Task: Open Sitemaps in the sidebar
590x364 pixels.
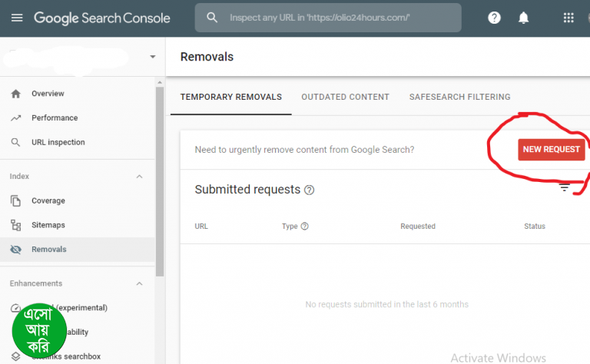Action: pyautogui.click(x=48, y=225)
